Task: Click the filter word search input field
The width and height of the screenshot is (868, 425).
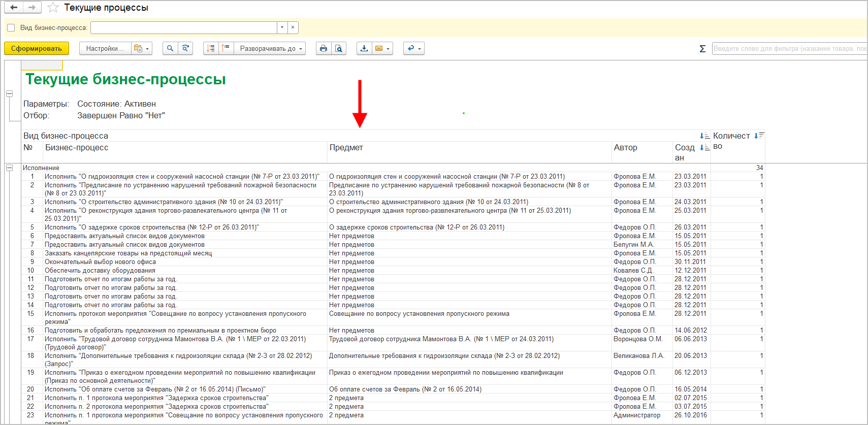Action: [789, 49]
